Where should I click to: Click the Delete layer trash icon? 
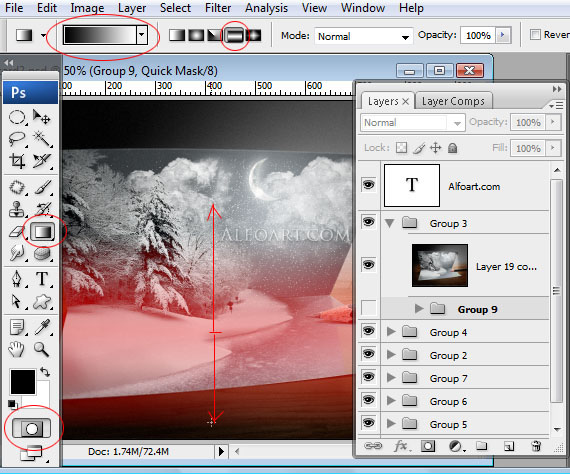[x=536, y=446]
